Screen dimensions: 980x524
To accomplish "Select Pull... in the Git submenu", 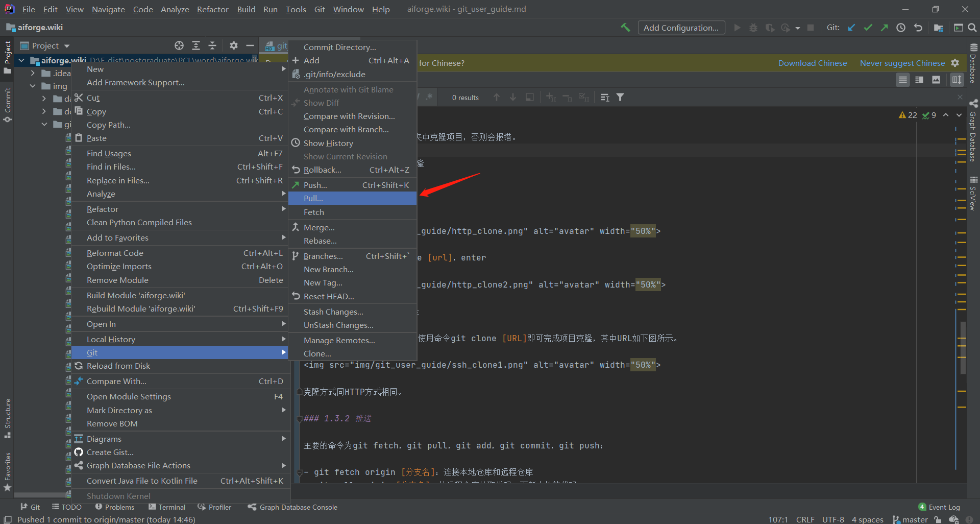I will click(353, 198).
